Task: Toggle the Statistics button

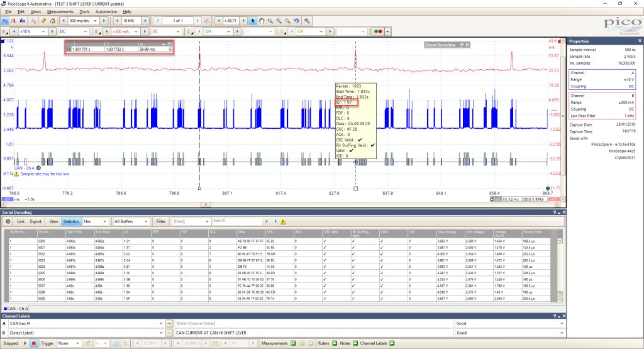Action: tap(70, 221)
